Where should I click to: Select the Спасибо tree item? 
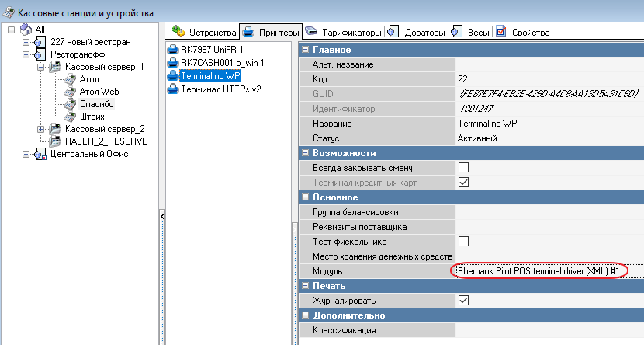tap(97, 104)
